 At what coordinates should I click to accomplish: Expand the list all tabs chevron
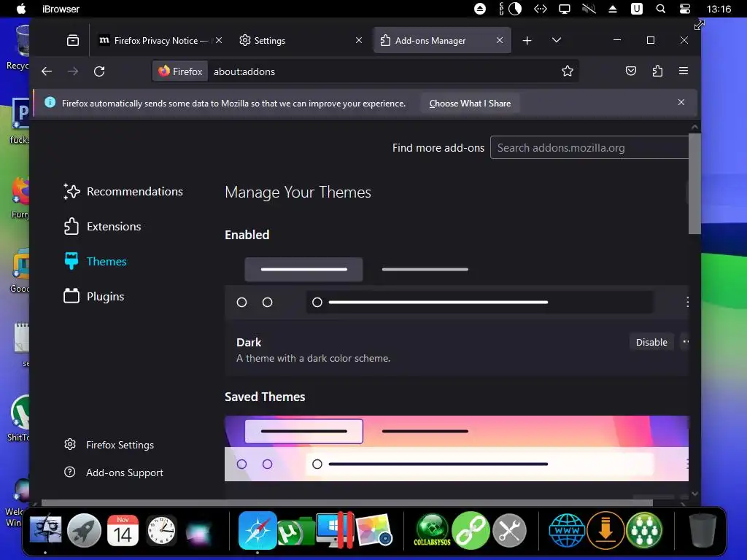(556, 40)
